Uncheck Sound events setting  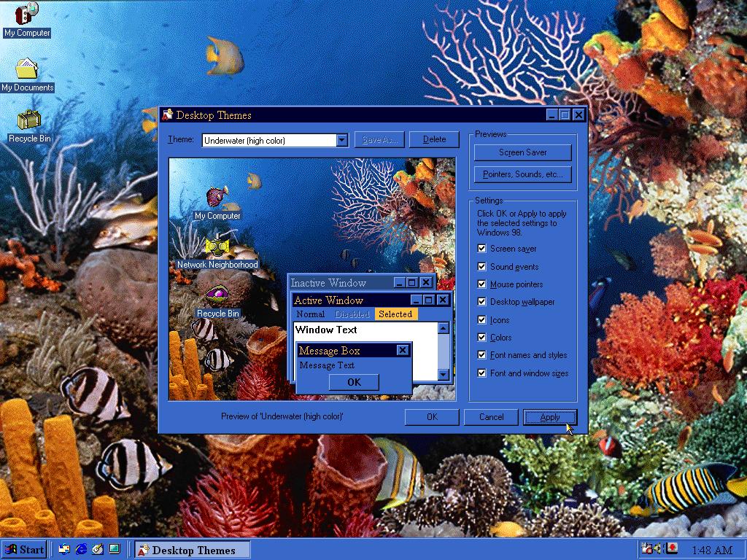481,267
